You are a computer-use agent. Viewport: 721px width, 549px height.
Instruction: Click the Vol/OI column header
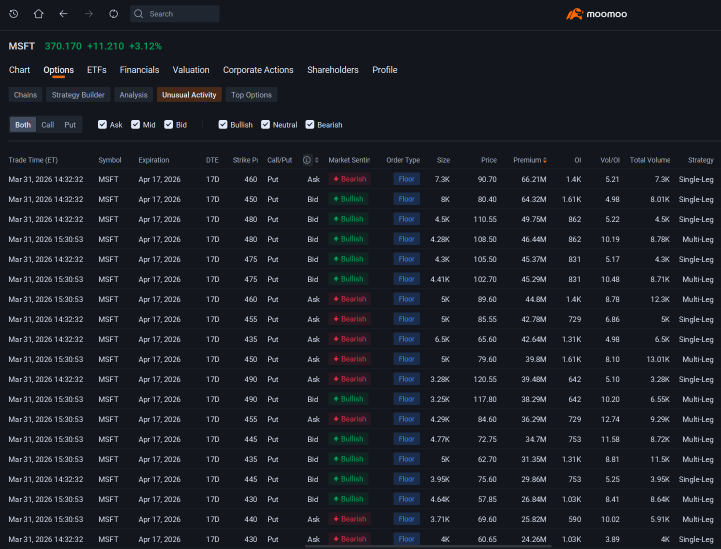tap(610, 160)
